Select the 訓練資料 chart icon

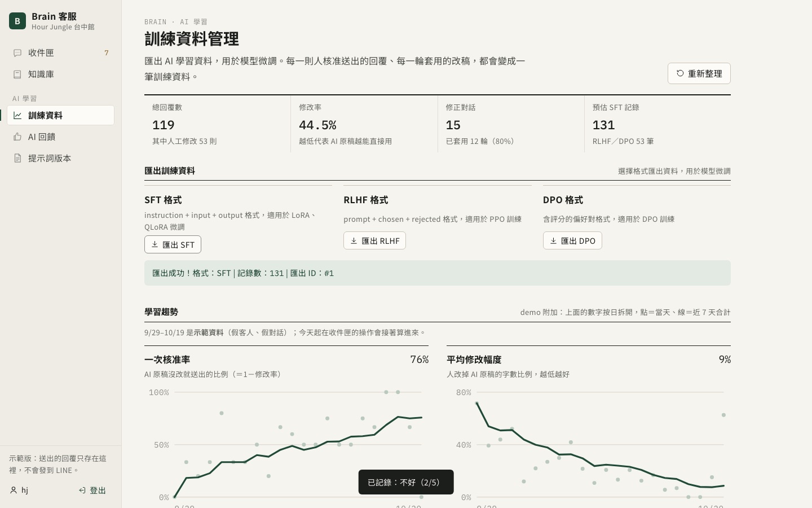pos(17,115)
